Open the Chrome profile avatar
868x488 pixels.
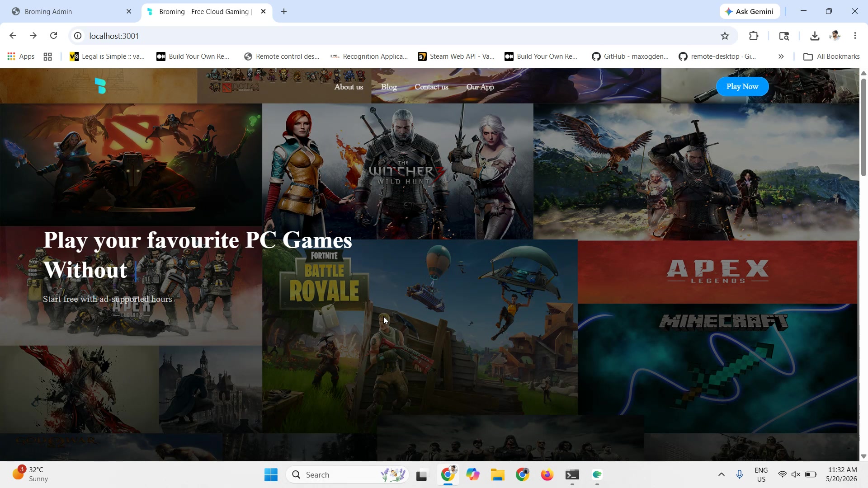835,36
